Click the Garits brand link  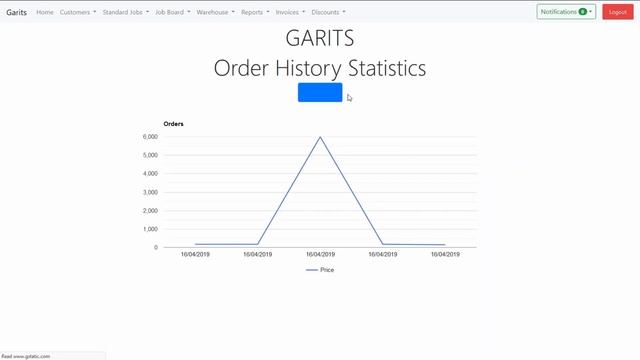coord(16,12)
